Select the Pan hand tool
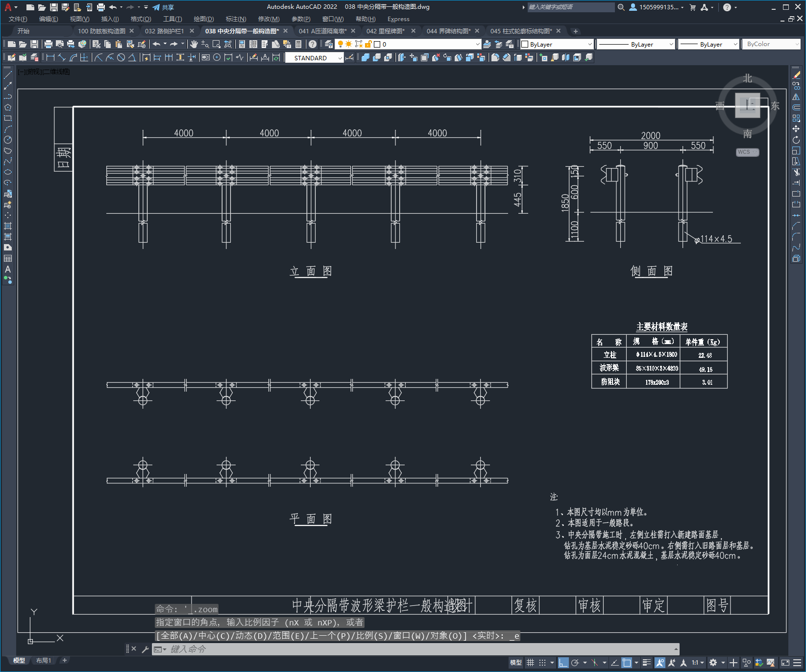The width and height of the screenshot is (806, 672). [x=194, y=44]
